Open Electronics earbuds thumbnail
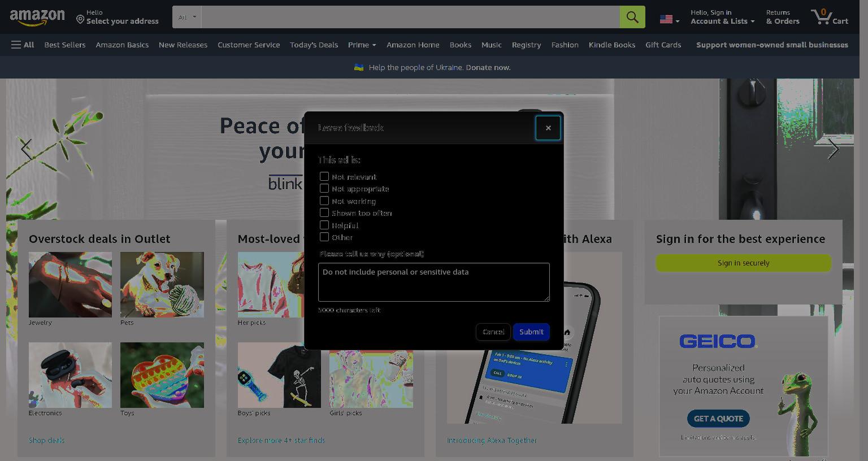 point(70,375)
